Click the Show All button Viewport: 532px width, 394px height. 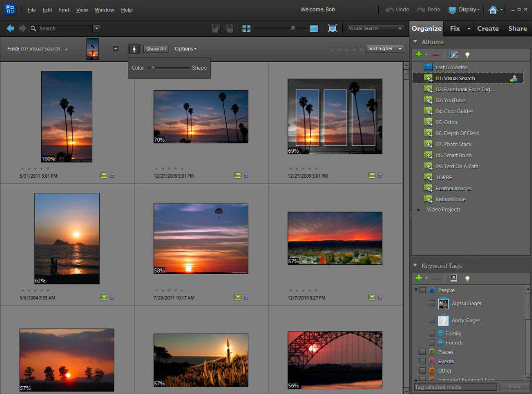click(x=156, y=48)
